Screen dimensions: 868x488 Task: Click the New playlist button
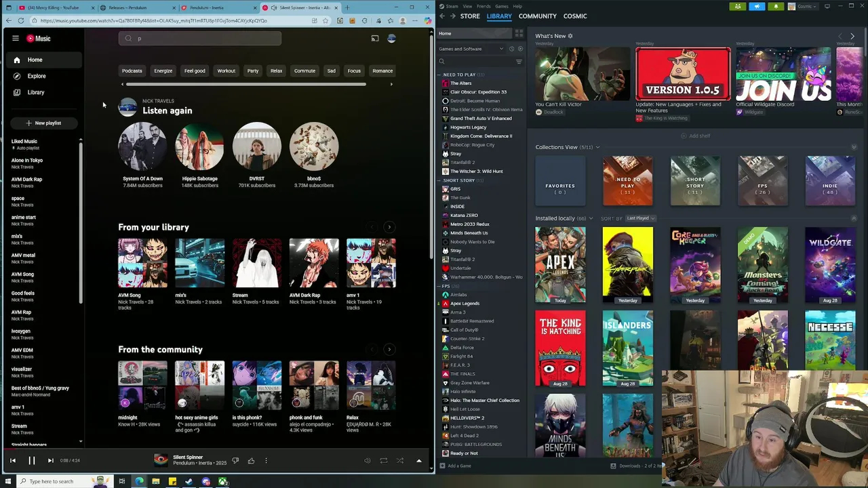[x=43, y=123]
